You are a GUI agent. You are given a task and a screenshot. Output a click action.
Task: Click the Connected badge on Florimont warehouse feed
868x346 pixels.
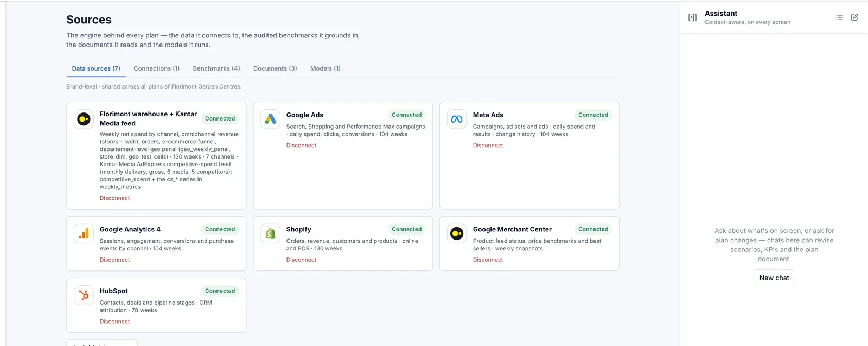tap(220, 118)
